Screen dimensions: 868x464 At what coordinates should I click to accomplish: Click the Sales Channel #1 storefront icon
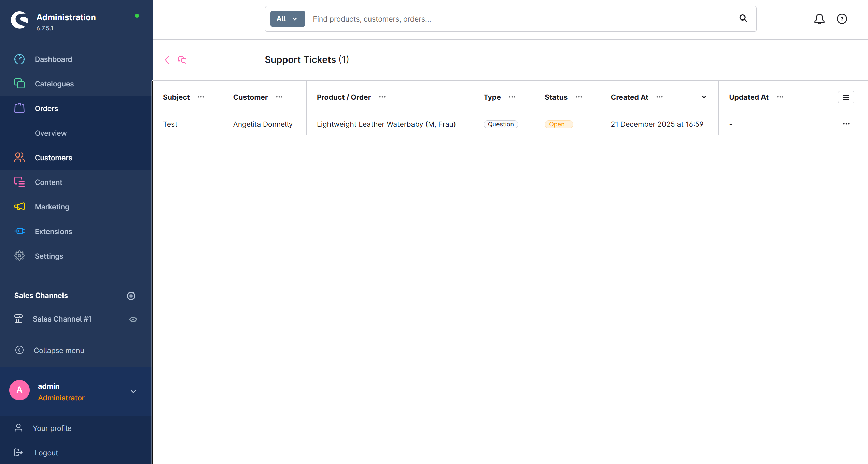[x=18, y=319]
